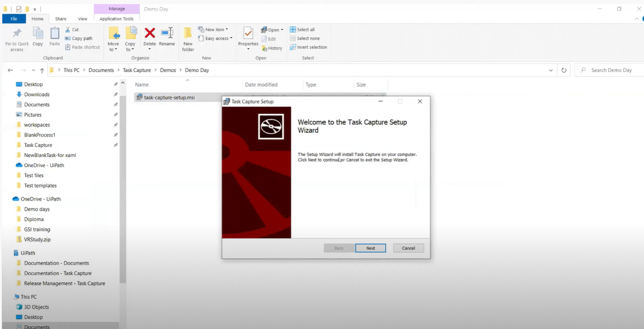
Task: Open the Move to menu
Action: 114,39
